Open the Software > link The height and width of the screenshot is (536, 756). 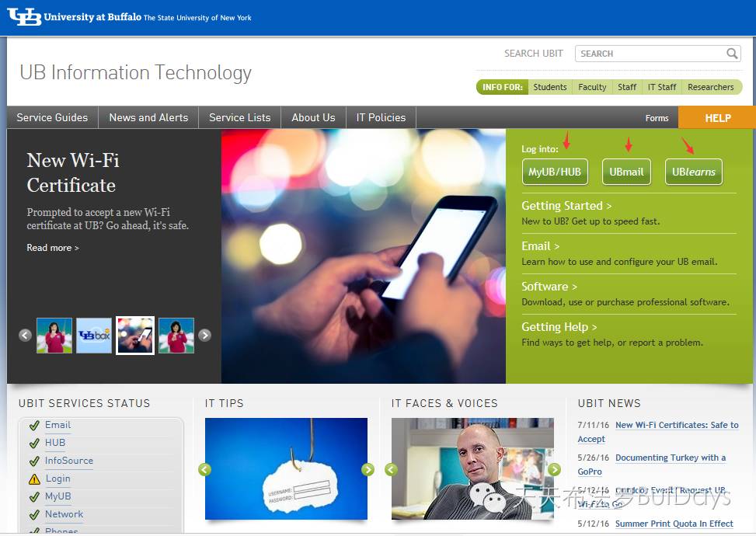[549, 287]
